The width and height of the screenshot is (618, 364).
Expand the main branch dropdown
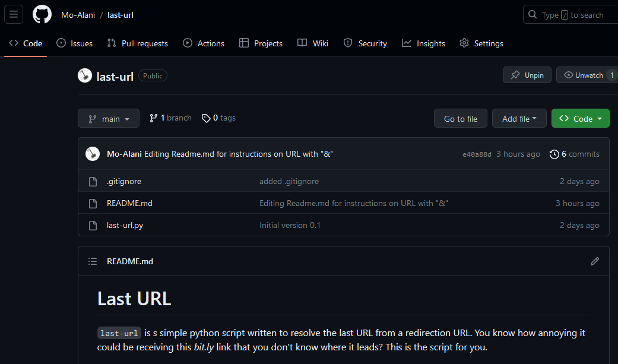pos(109,119)
